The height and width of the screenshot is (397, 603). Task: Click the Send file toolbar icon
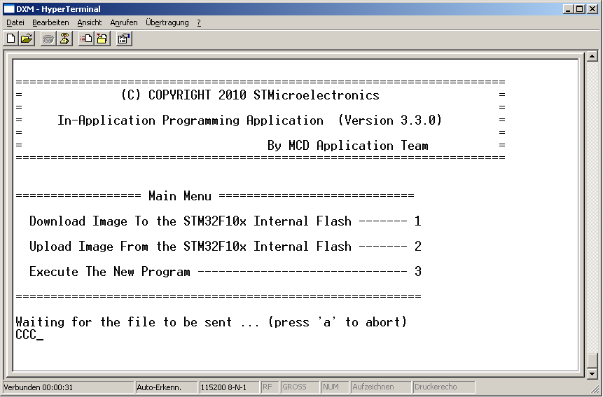click(86, 38)
